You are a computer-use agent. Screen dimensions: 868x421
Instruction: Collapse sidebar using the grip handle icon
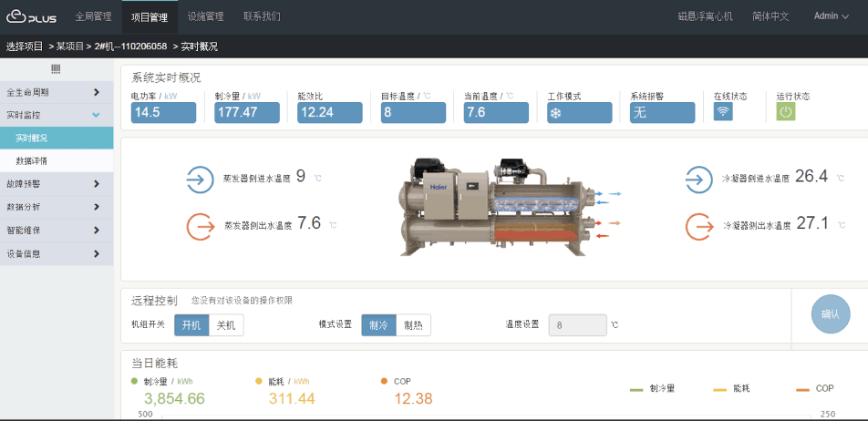(x=56, y=69)
